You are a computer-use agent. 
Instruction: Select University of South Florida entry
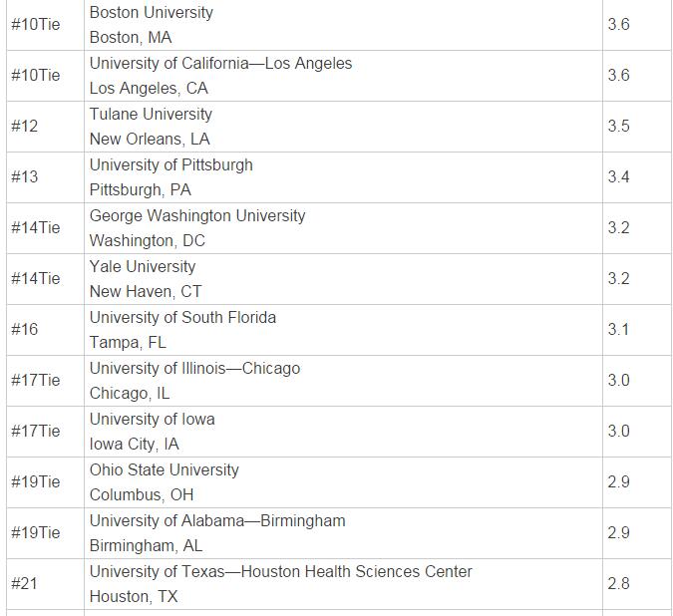click(x=182, y=318)
